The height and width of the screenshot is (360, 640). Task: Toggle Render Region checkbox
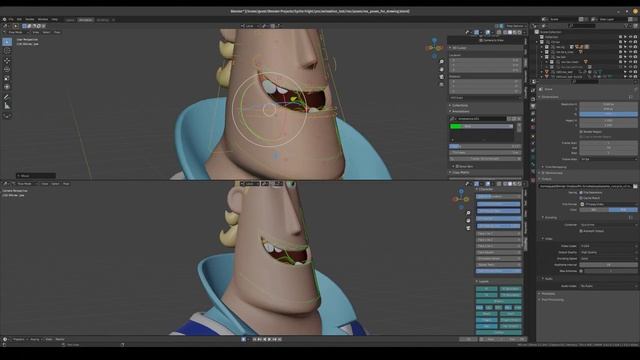pos(581,132)
